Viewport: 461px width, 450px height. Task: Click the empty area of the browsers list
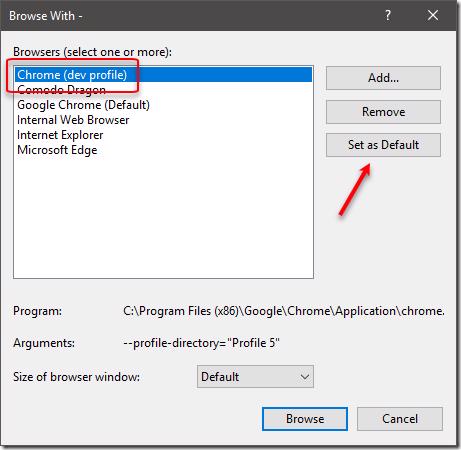click(163, 217)
